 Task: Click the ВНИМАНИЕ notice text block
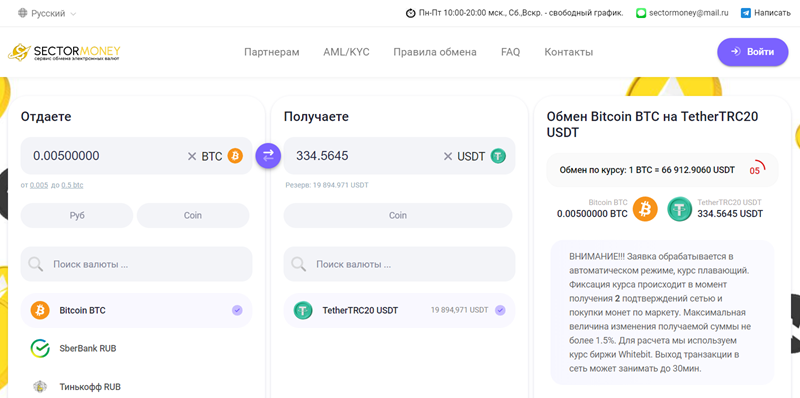662,312
